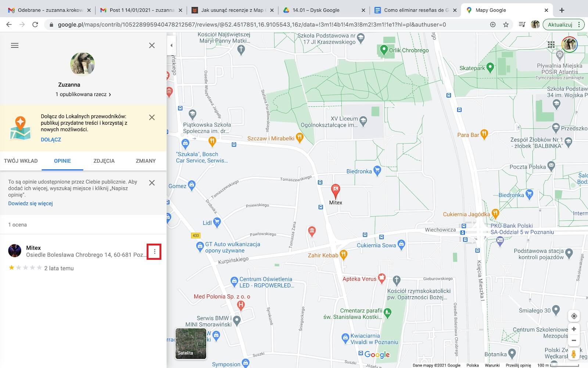Screen dimensions: 588x368
Task: Click the DOŁĄCZ link
Action: point(51,139)
